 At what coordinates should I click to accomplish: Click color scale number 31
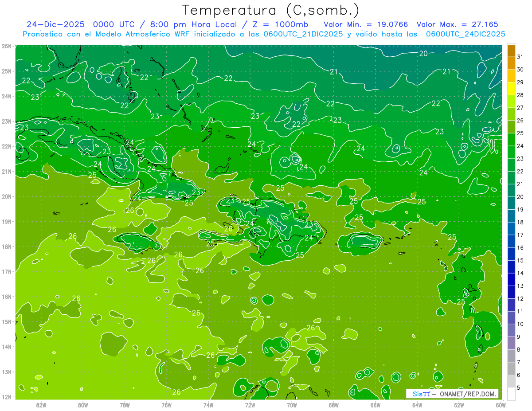click(520, 57)
